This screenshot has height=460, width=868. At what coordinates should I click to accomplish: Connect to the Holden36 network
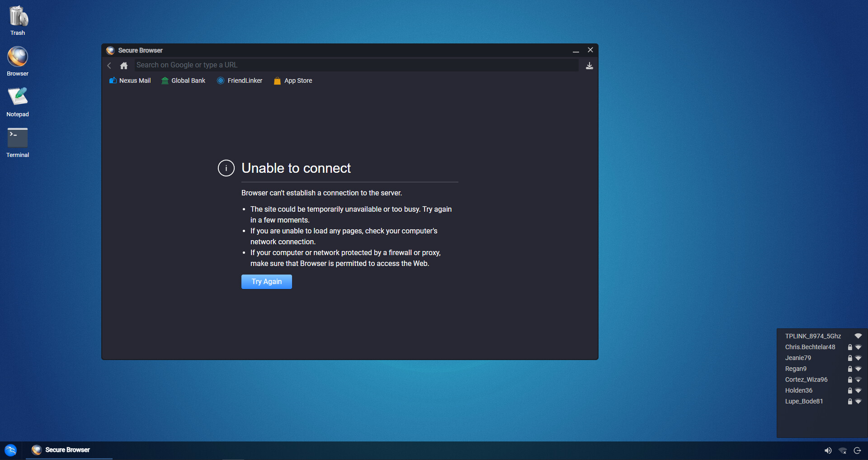pyautogui.click(x=799, y=390)
